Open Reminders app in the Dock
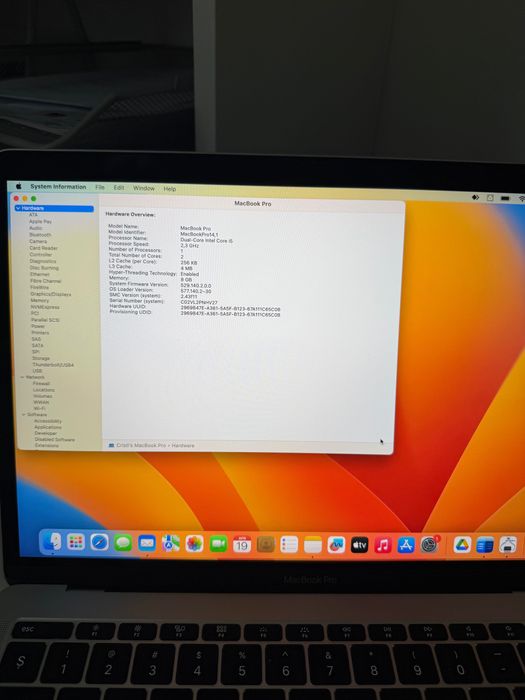 point(289,545)
